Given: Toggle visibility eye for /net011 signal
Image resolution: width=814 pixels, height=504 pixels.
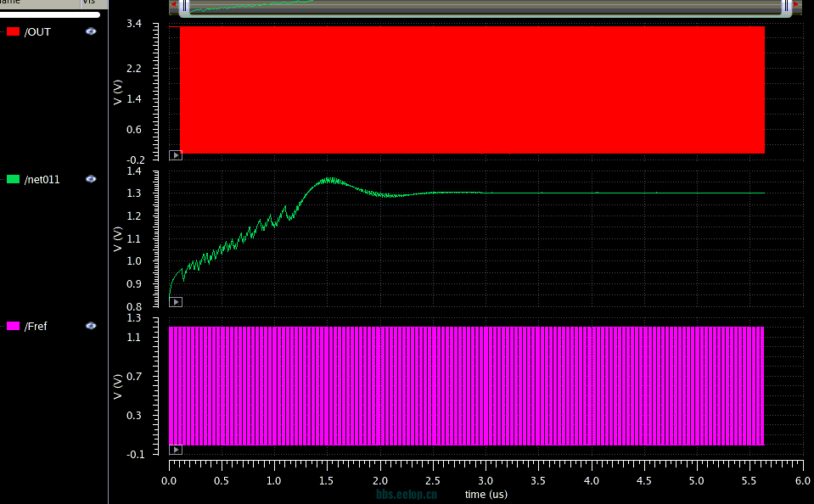Looking at the screenshot, I should (x=91, y=179).
